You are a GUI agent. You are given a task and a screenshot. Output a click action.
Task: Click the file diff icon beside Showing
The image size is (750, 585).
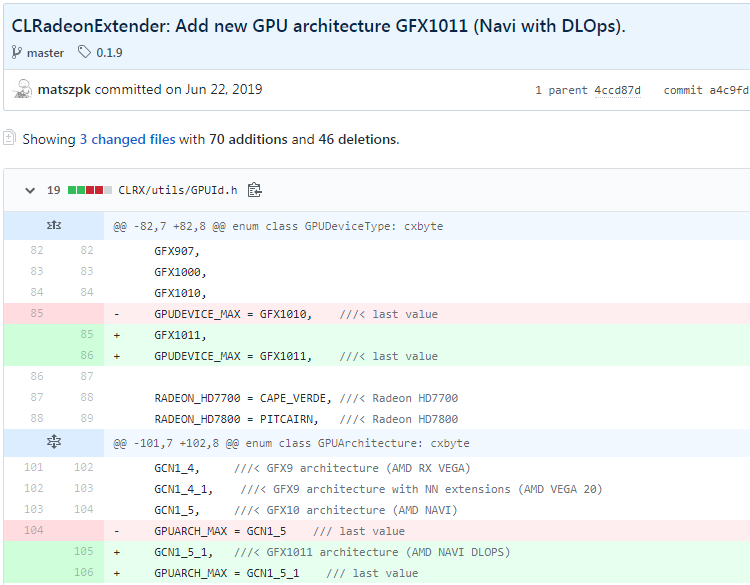point(9,138)
